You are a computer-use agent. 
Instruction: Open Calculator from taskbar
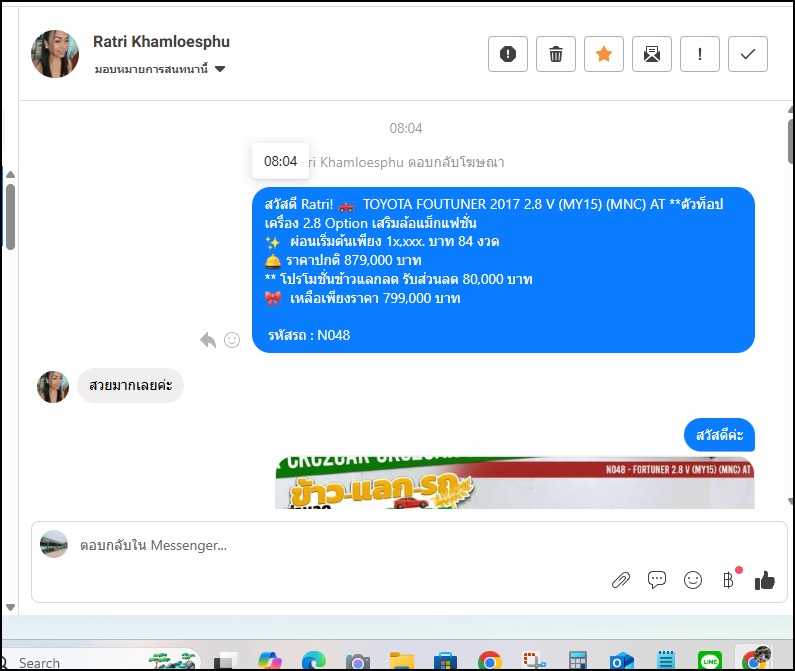point(577,661)
